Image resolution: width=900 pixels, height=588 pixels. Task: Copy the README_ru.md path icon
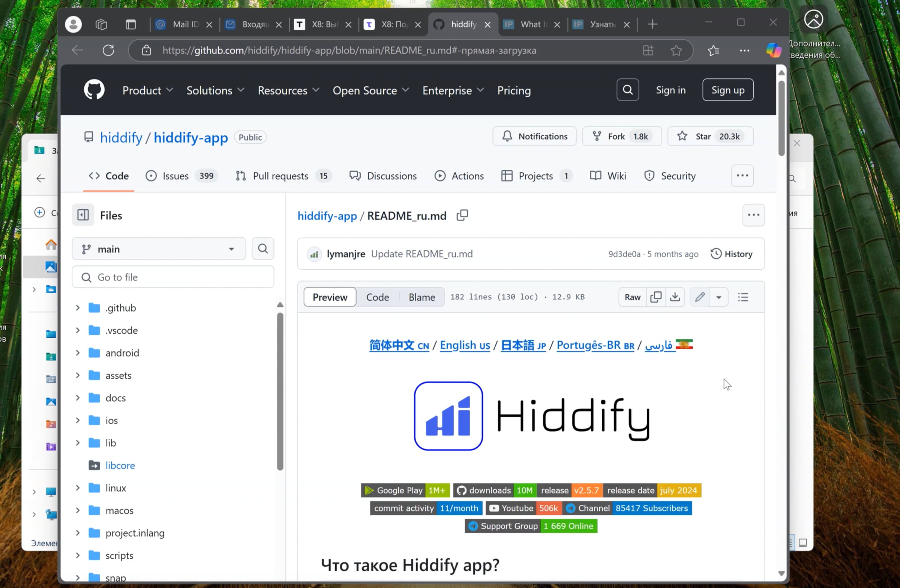462,215
